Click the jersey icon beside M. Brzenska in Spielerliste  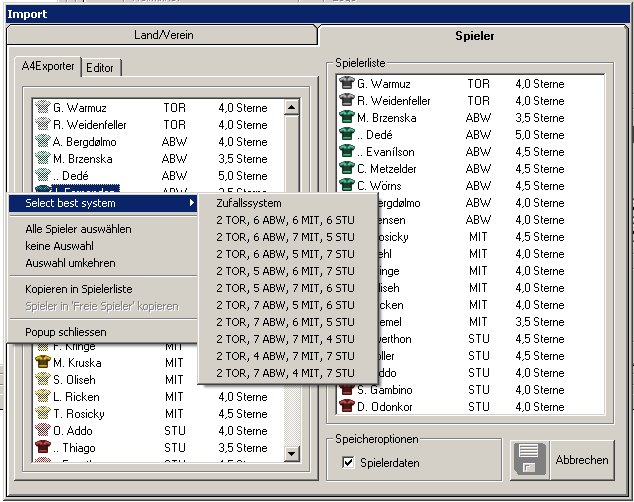tap(347, 118)
